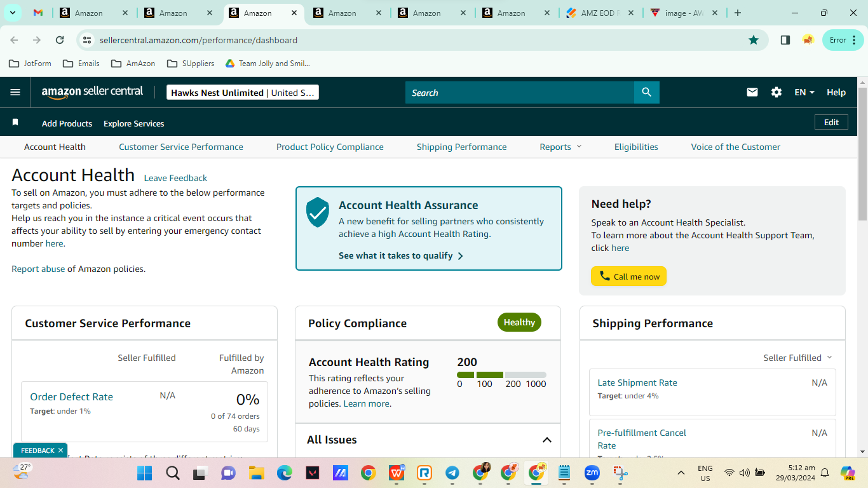
Task: Click Learn more under Account Health Rating
Action: [366, 403]
